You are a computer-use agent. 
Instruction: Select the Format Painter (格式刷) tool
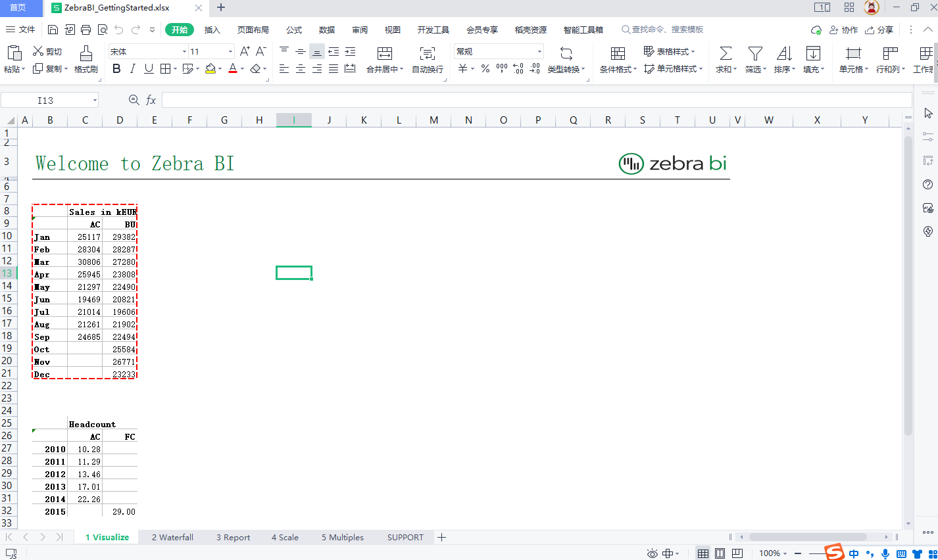tap(86, 59)
